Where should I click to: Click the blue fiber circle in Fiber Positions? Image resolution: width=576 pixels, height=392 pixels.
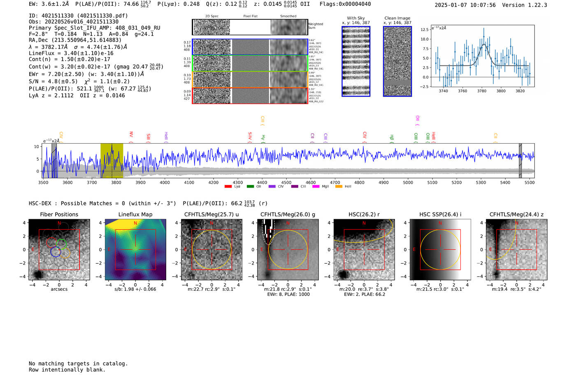[56, 252]
